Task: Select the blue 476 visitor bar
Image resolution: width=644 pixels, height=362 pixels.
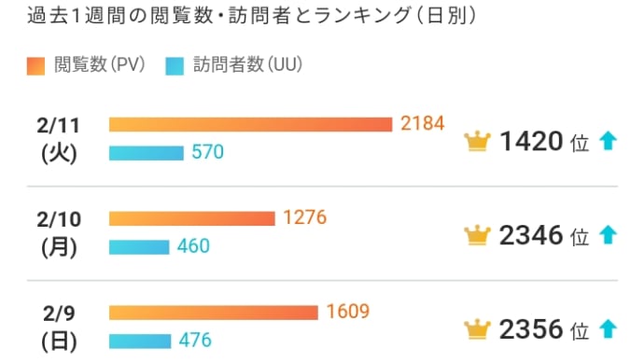Action: 140,341
